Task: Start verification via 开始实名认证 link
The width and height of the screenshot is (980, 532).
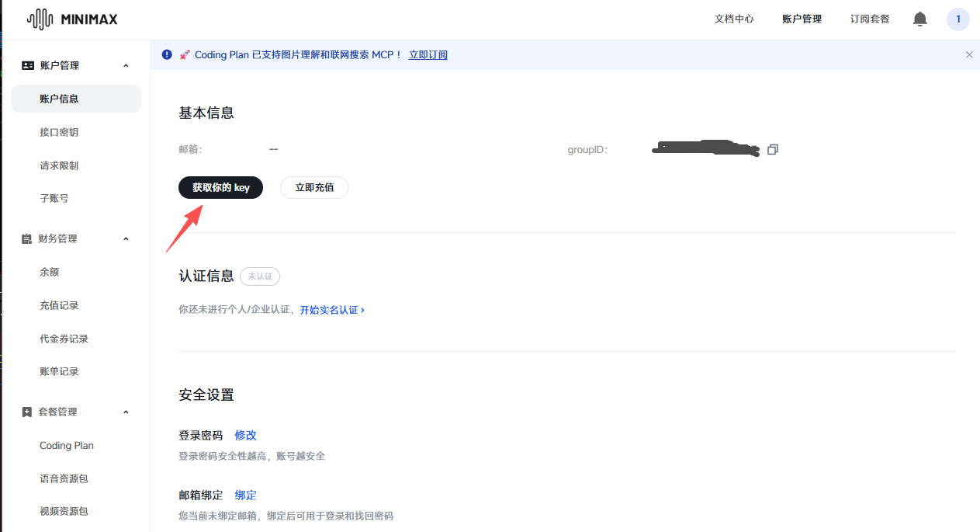Action: [330, 309]
